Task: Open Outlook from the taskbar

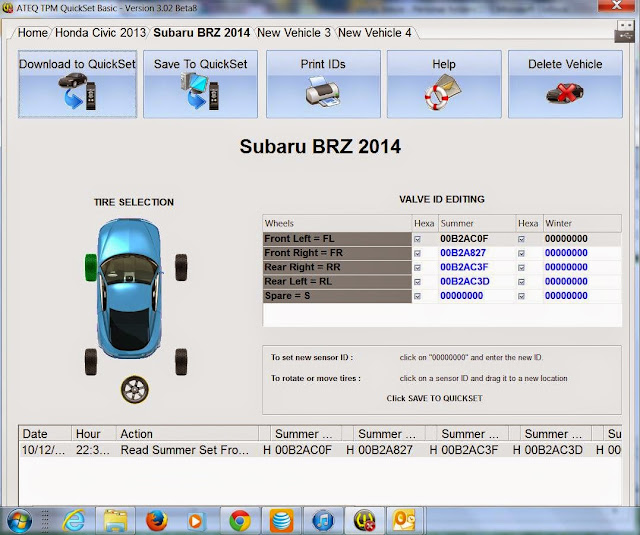Action: (x=404, y=521)
